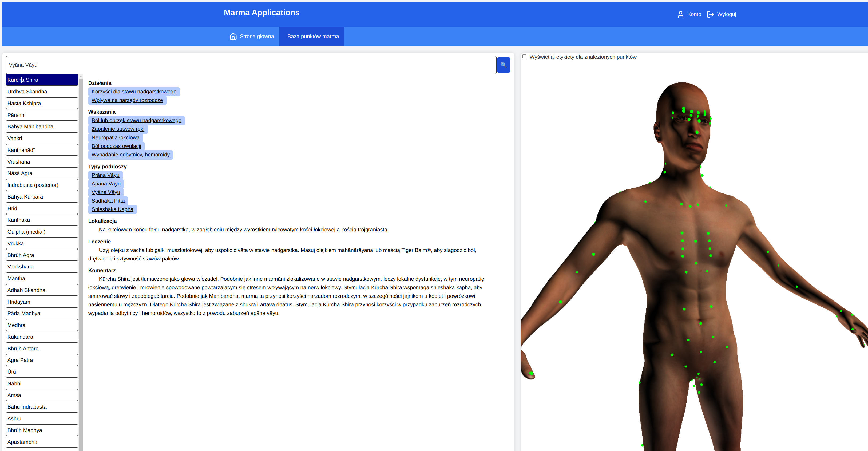Select Vankshana in the list
This screenshot has height=451, width=868.
pyautogui.click(x=42, y=267)
